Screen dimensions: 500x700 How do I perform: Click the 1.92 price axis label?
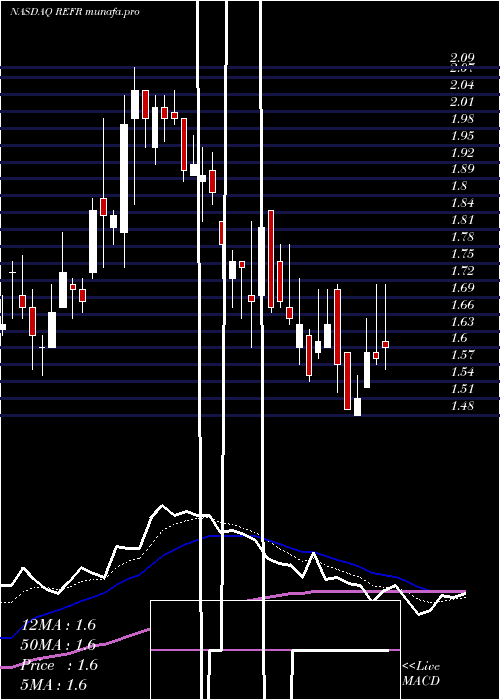pyautogui.click(x=462, y=153)
